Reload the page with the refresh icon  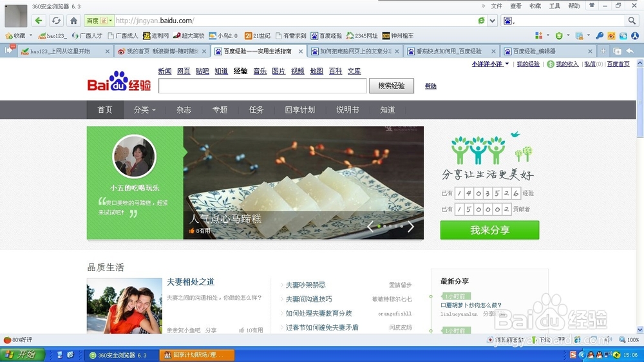click(x=56, y=21)
